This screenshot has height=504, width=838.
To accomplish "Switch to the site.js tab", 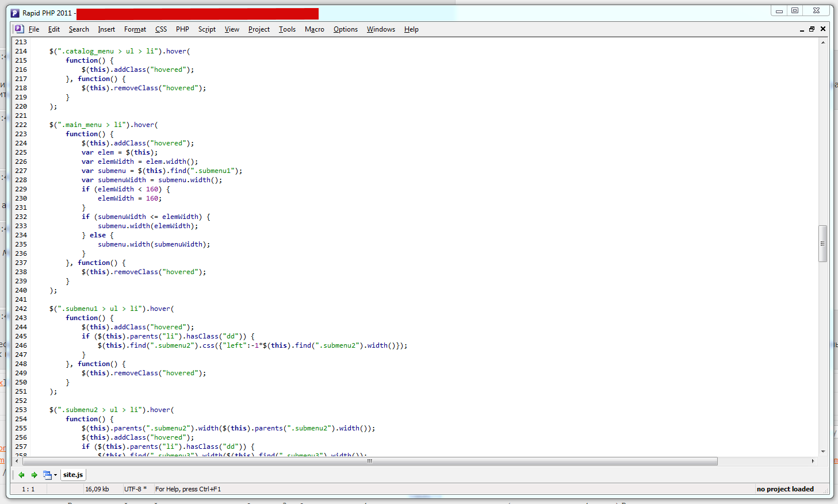I will tap(73, 475).
